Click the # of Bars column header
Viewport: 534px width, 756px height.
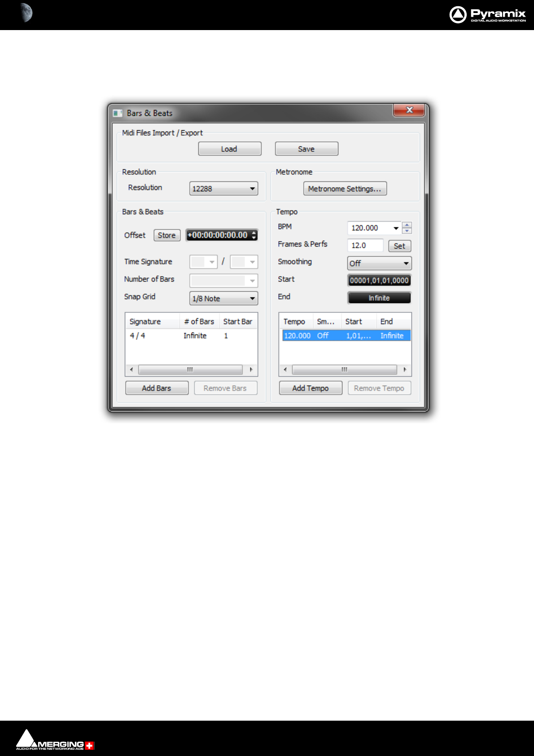click(199, 321)
